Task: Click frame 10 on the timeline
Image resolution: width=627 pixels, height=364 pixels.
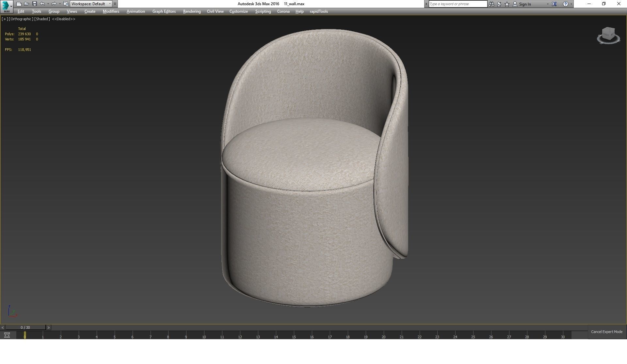Action: pyautogui.click(x=204, y=337)
